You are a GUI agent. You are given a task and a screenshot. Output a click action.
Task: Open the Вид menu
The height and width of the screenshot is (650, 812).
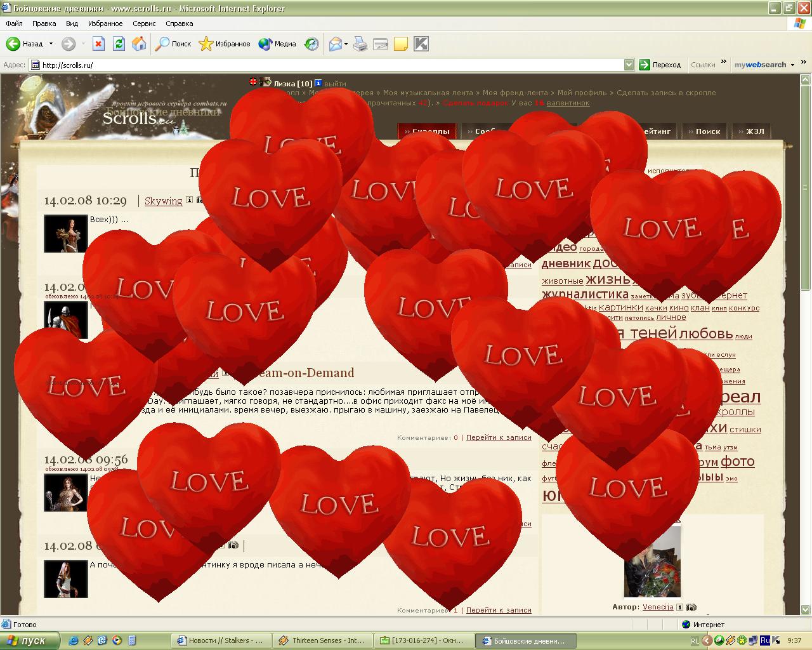[72, 23]
